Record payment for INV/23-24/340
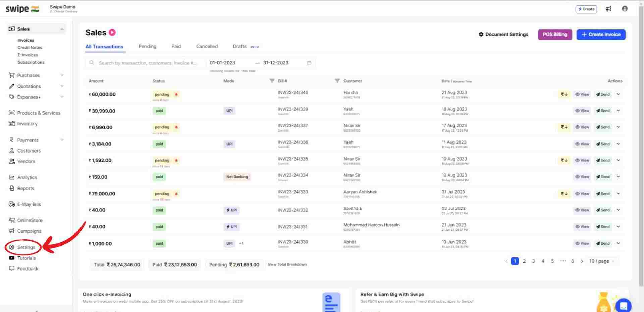Viewport: 644px width, 312px height. (x=564, y=94)
